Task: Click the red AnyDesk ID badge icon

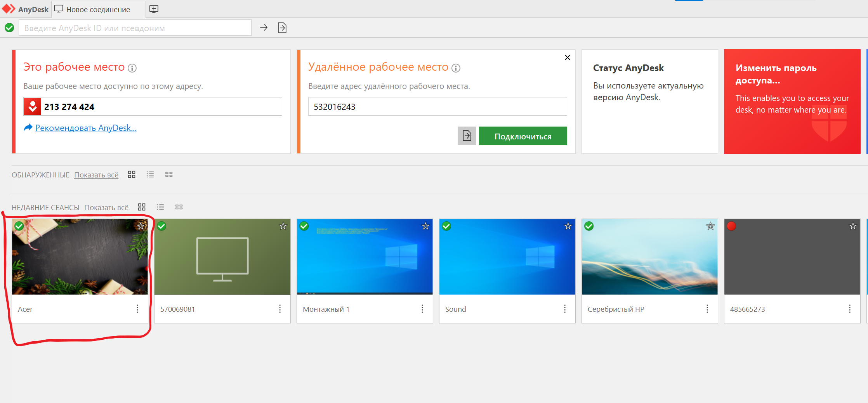Action: coord(33,106)
